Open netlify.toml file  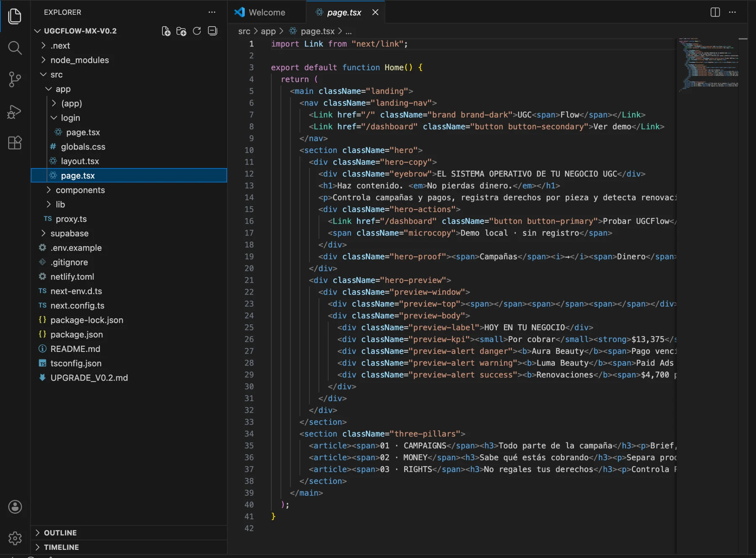click(x=129, y=277)
